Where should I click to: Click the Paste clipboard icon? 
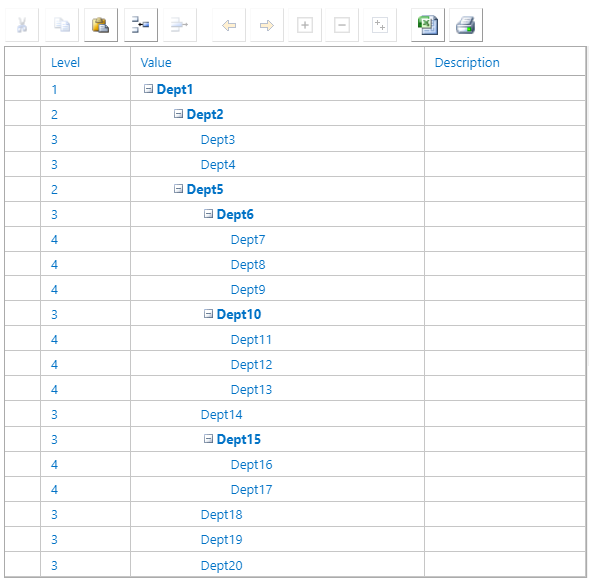pos(101,25)
